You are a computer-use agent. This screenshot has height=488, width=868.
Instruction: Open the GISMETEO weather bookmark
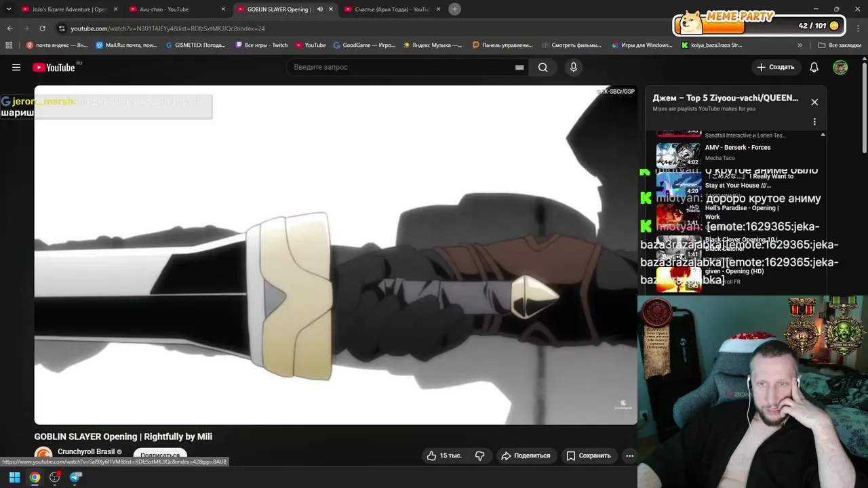click(x=196, y=45)
